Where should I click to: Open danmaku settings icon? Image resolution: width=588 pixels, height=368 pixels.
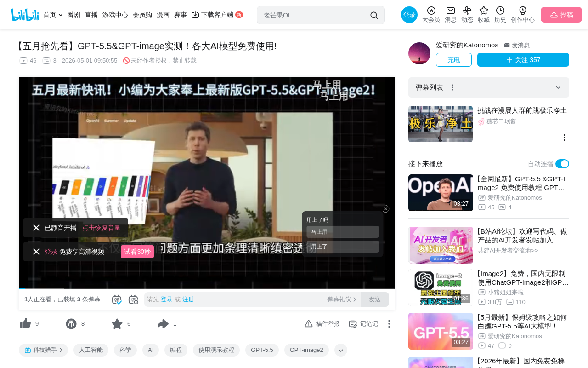pyautogui.click(x=133, y=299)
